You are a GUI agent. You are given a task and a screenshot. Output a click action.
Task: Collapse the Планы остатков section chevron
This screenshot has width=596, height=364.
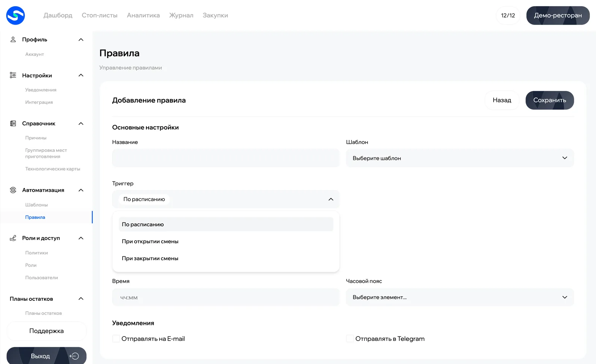pos(81,299)
